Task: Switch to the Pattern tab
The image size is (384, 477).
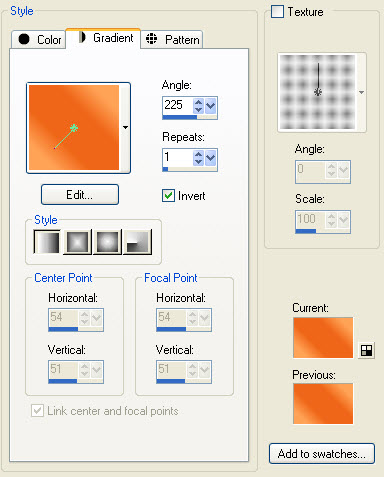Action: (172, 40)
